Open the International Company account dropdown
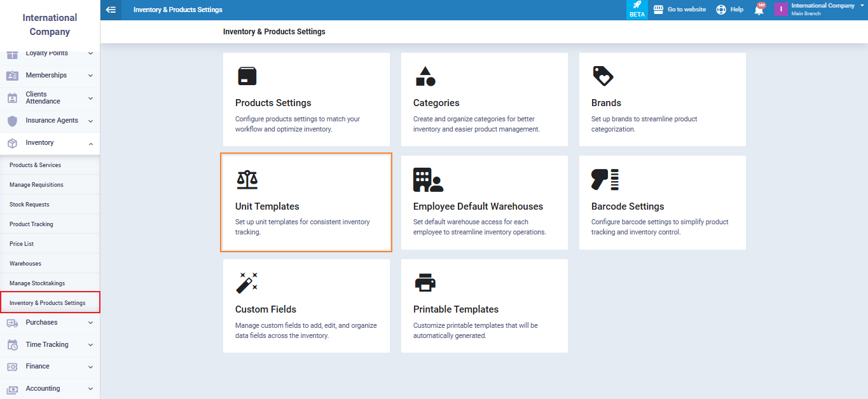The width and height of the screenshot is (868, 399). point(822,10)
